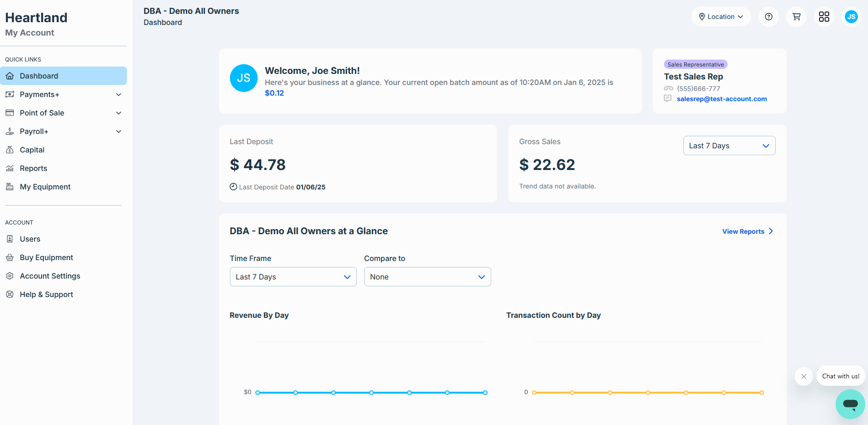The width and height of the screenshot is (868, 425).
Task: Open the Location dropdown
Action: pos(721,17)
